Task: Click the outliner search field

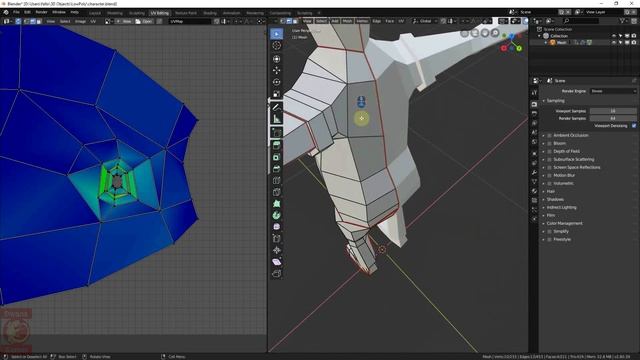Action: pos(582,20)
